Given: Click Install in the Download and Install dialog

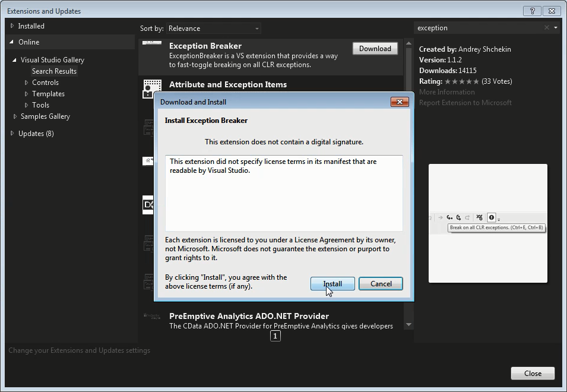Looking at the screenshot, I should coord(332,284).
